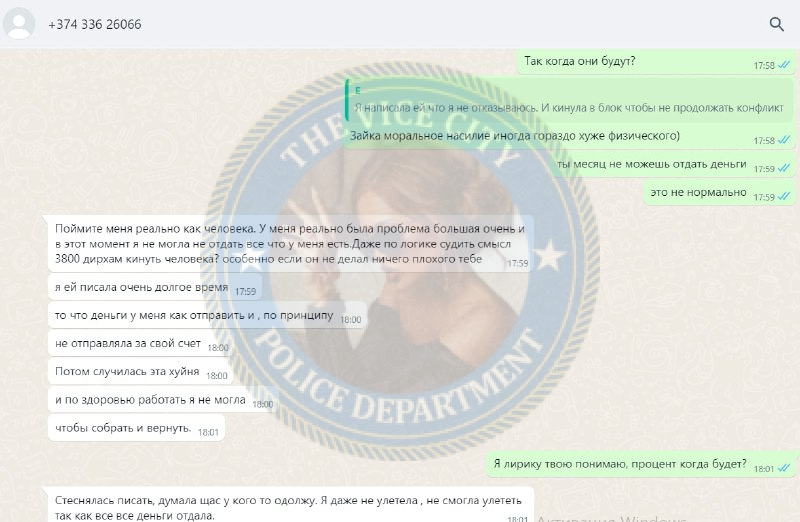800x522 pixels.
Task: Select message 'и по здоровью работать я не могла'
Action: (163, 400)
